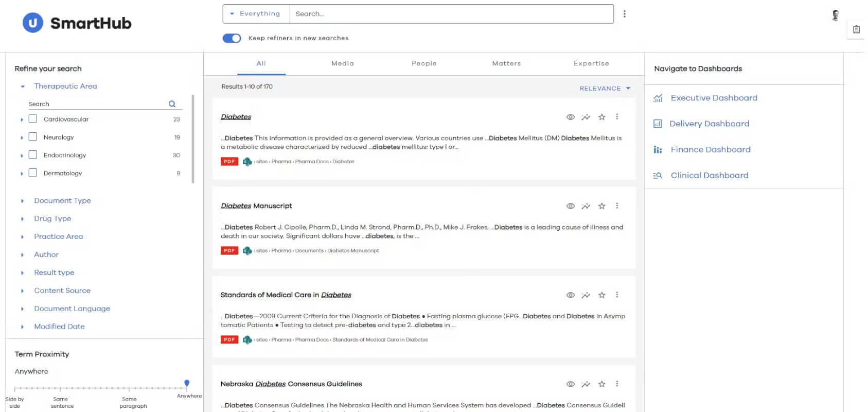Open Standards of Medical Care in Diabetes title

click(286, 295)
